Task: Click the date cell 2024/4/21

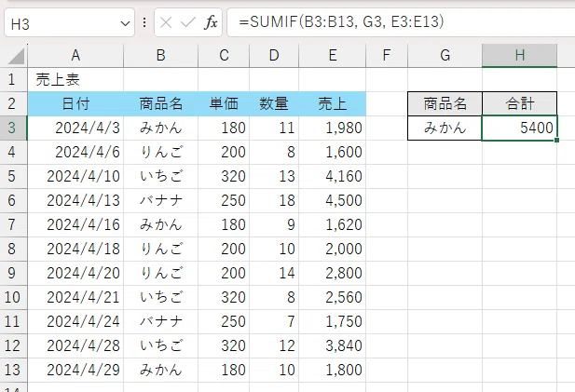Action: [x=75, y=297]
